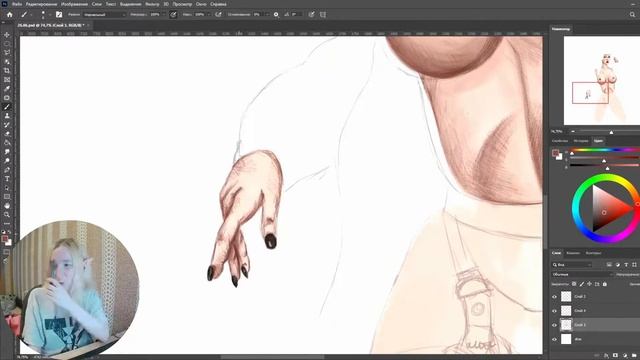Screen dimensions: 640x360
Task: Select the Eyedropper tool
Action: (7, 89)
